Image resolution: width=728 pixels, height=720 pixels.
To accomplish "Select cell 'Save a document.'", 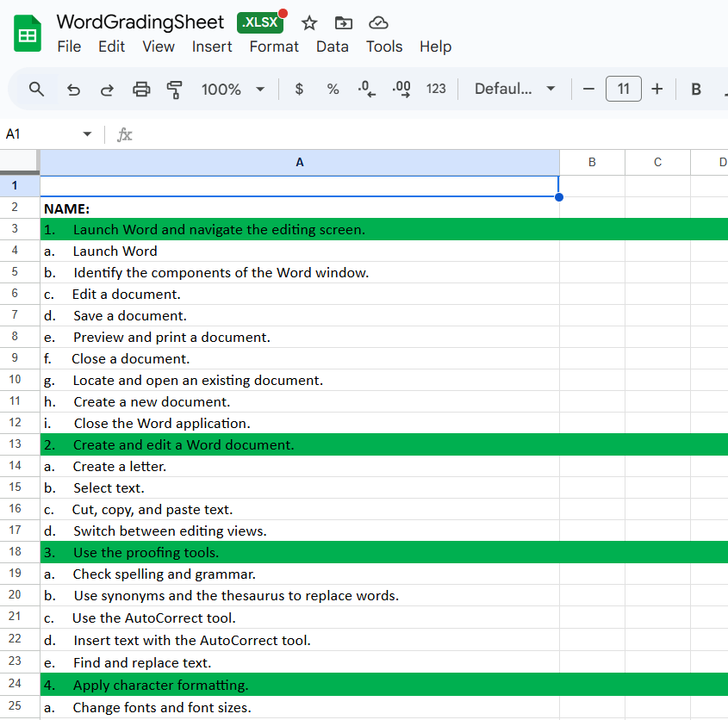I will pos(300,316).
